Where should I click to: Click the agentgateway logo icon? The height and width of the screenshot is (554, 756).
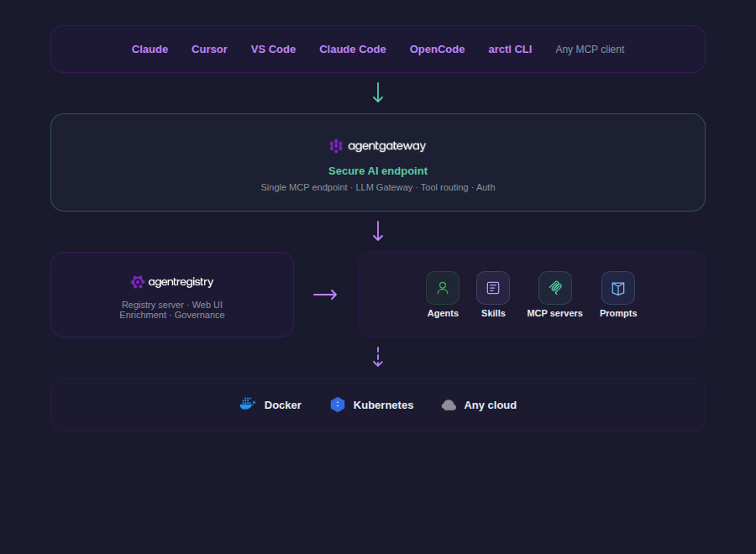336,146
